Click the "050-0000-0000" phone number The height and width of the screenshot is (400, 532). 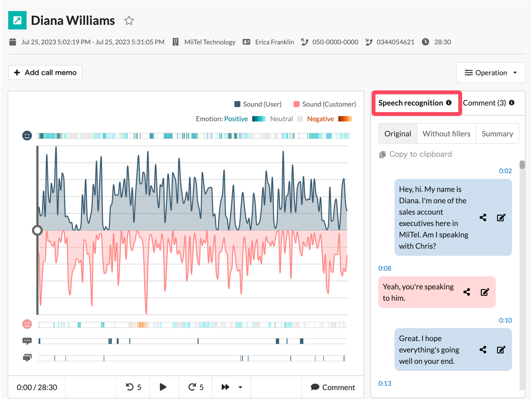pyautogui.click(x=335, y=42)
